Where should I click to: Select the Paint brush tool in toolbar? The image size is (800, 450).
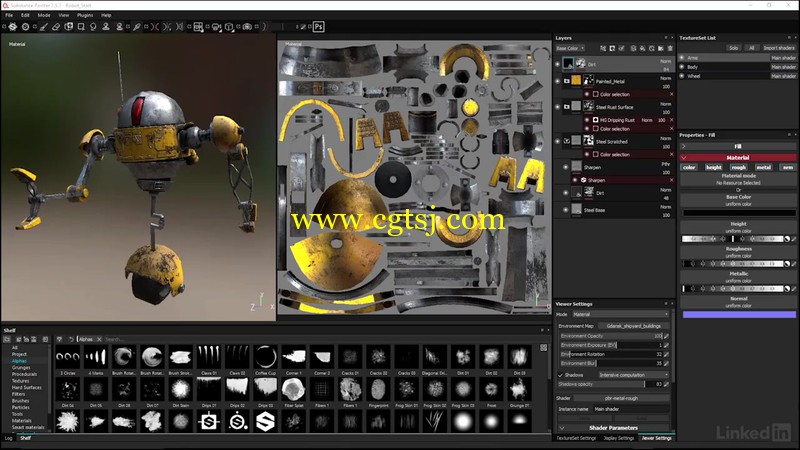tap(44, 27)
